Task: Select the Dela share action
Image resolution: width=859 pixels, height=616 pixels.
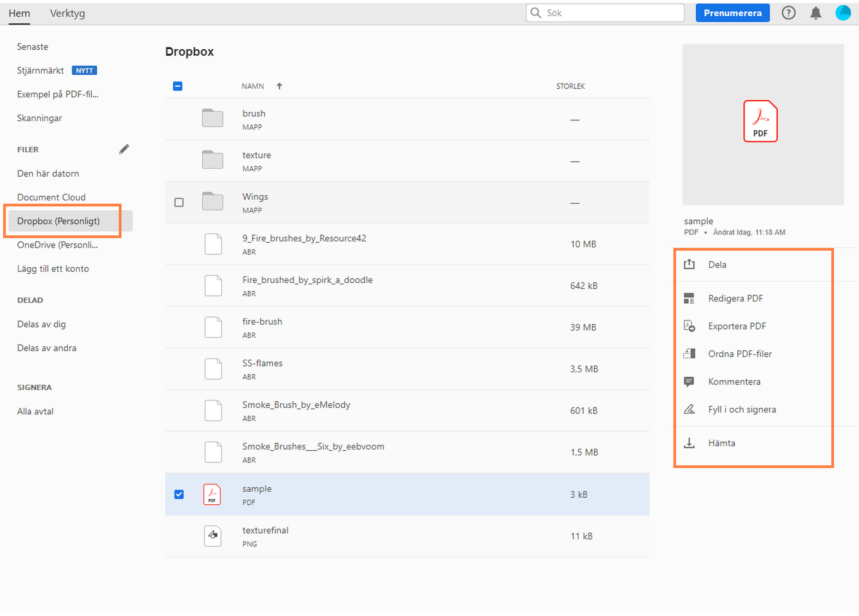Action: click(x=717, y=265)
